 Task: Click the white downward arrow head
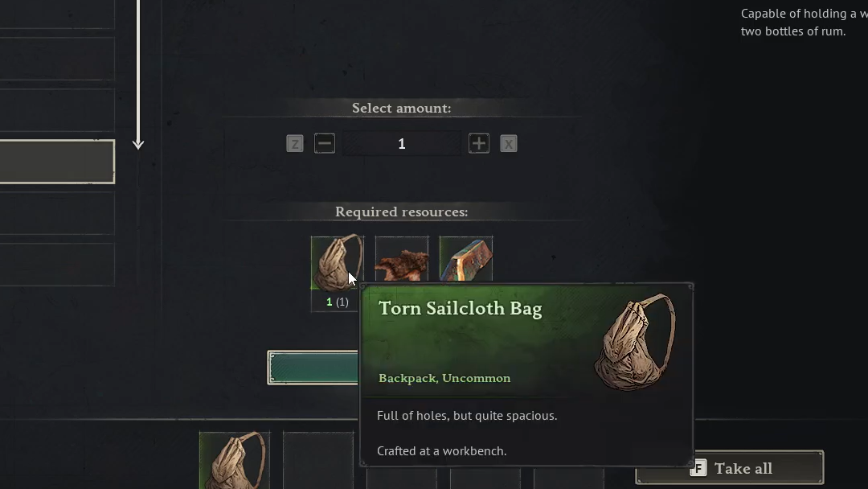[x=138, y=144]
